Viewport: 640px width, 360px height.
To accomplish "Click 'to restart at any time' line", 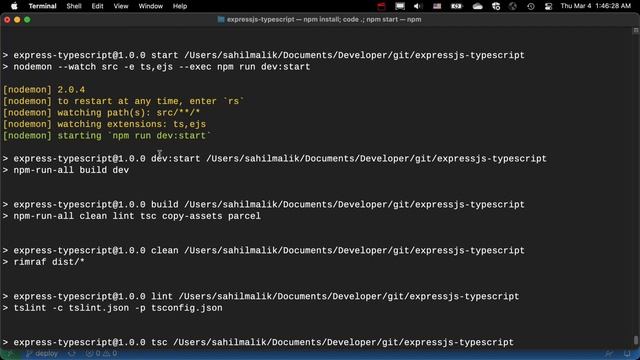I will pyautogui.click(x=123, y=101).
